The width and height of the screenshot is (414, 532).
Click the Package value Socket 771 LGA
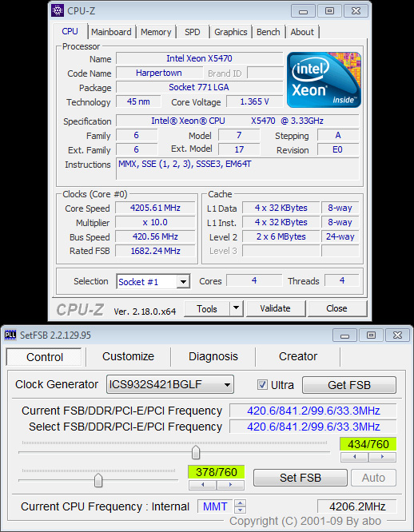pos(200,87)
